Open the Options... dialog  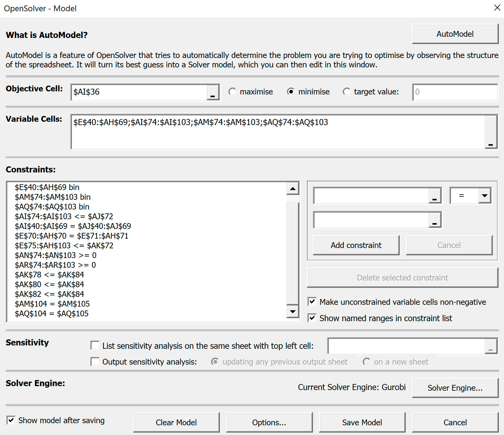[269, 423]
